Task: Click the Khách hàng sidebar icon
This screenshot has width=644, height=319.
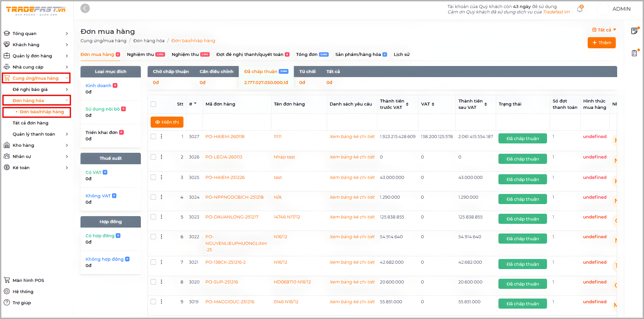Action: point(7,45)
